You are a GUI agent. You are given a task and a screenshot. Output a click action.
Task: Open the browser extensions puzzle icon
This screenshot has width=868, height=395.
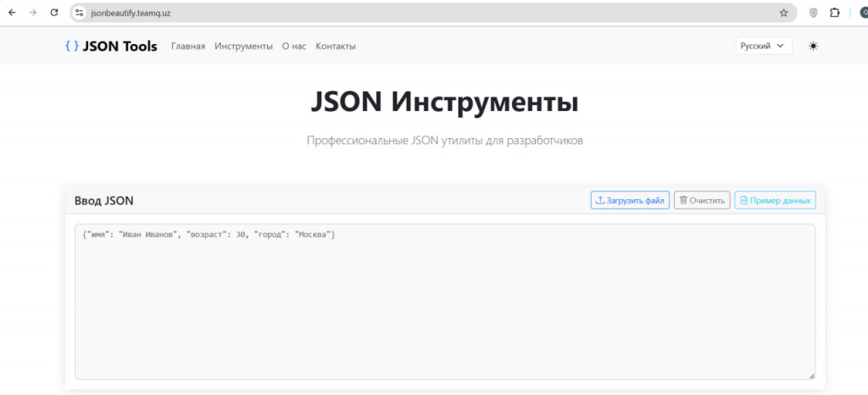click(x=835, y=13)
